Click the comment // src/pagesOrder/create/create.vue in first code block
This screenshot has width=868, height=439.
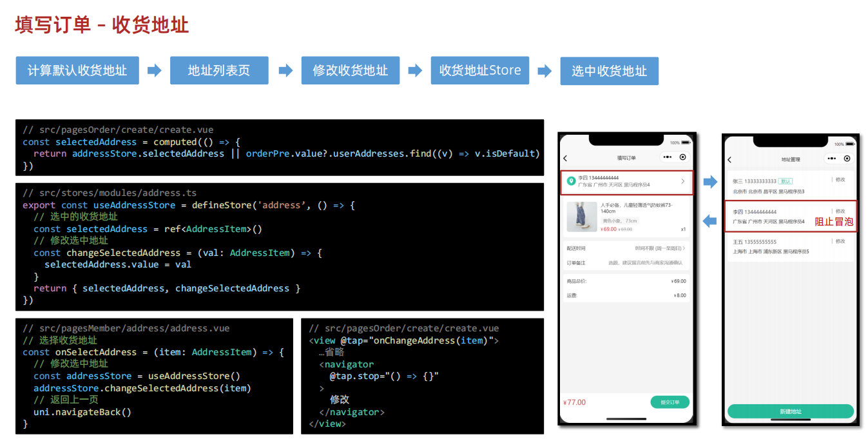[x=118, y=130]
